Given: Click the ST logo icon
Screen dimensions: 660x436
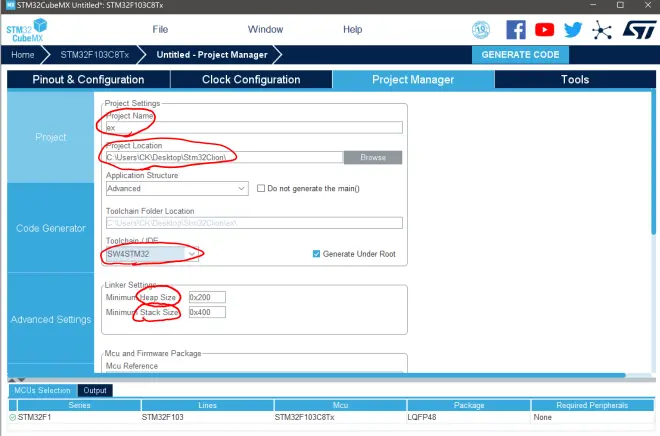Looking at the screenshot, I should click(639, 30).
